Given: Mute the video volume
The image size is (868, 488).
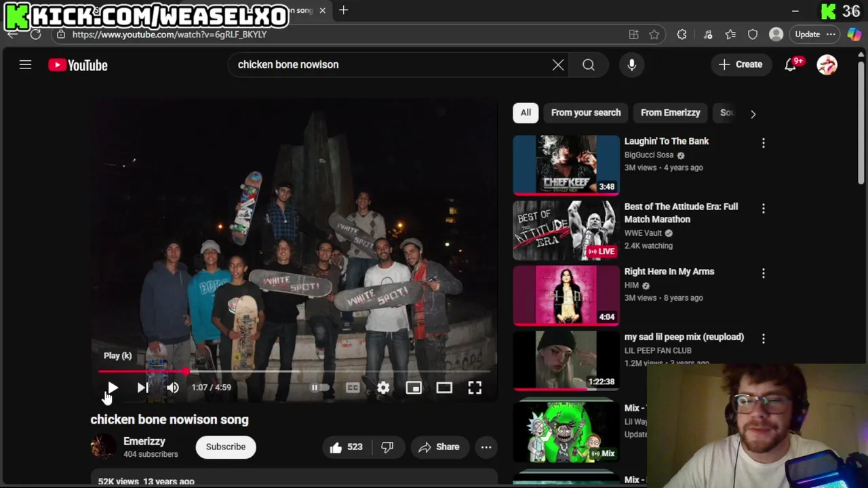Looking at the screenshot, I should [172, 387].
